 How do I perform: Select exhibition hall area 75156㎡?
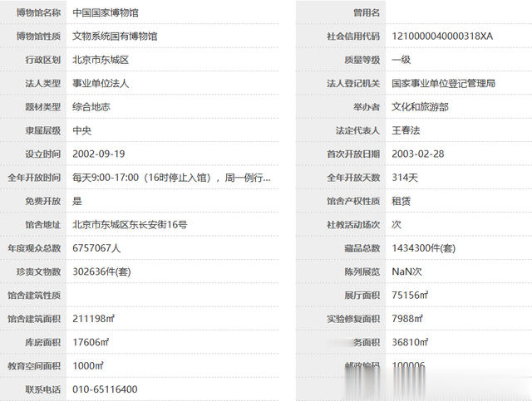pyautogui.click(x=410, y=296)
